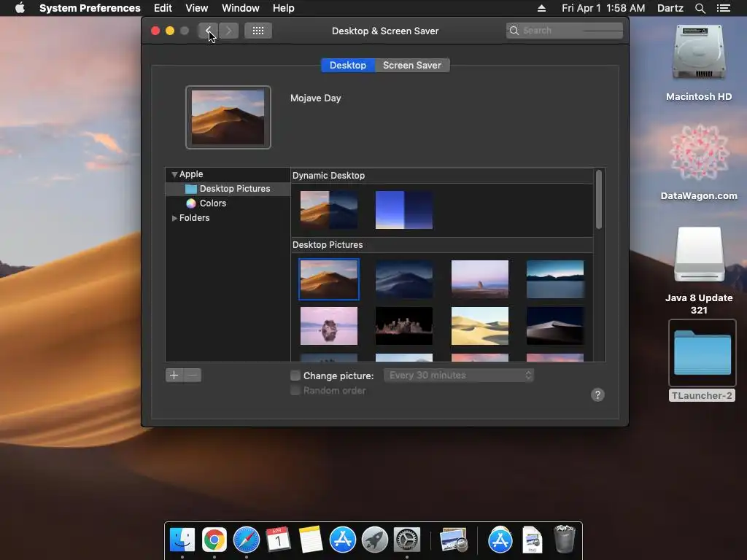
Task: Click the date and time in menu bar
Action: (x=603, y=8)
